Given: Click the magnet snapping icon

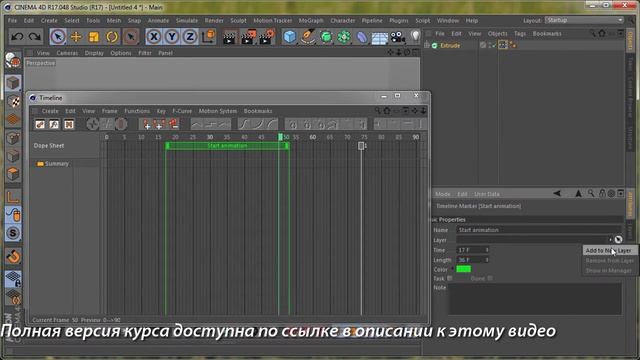Looking at the screenshot, I should [x=13, y=256].
